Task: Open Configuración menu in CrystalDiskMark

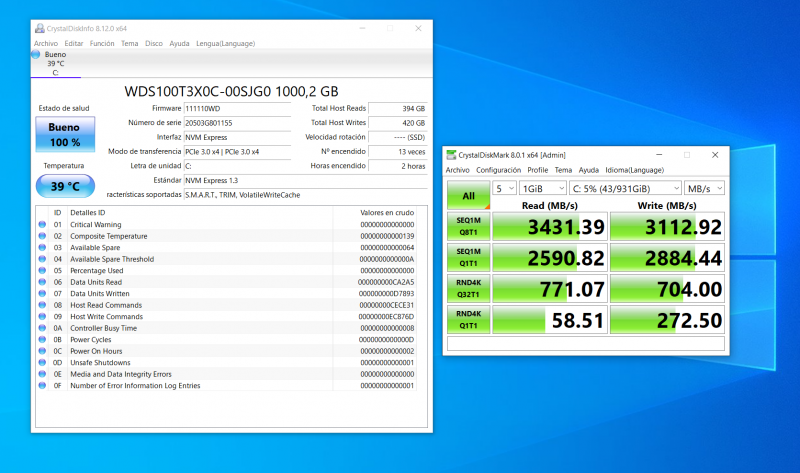Action: (x=498, y=170)
